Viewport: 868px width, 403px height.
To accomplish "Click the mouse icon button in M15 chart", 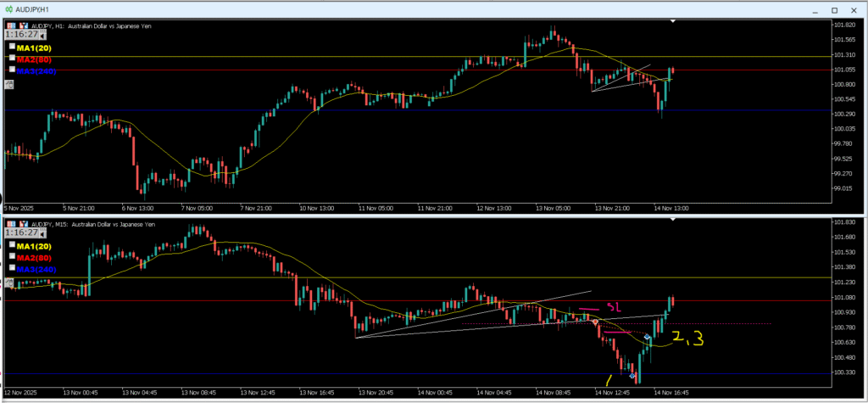I will [9, 282].
